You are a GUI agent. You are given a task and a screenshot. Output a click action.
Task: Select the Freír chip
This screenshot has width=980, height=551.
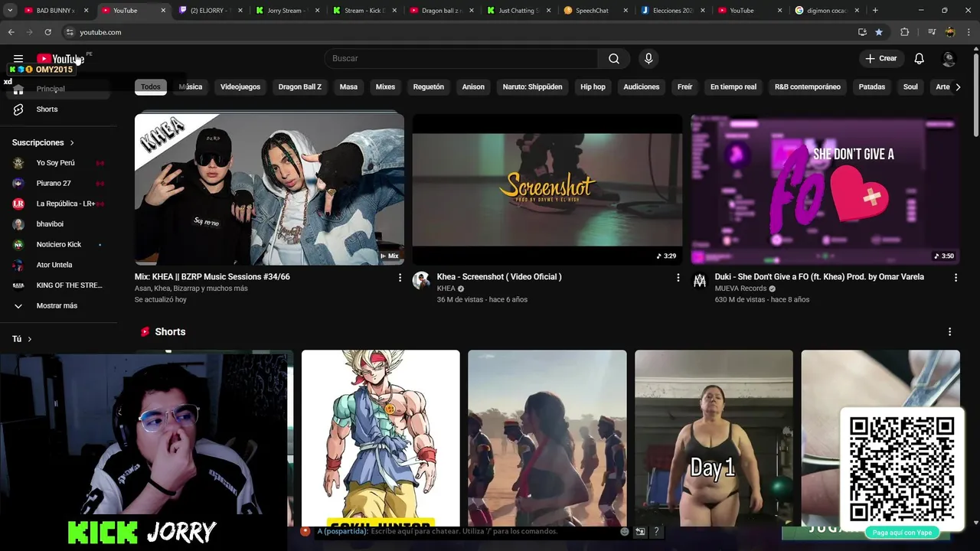tap(684, 87)
